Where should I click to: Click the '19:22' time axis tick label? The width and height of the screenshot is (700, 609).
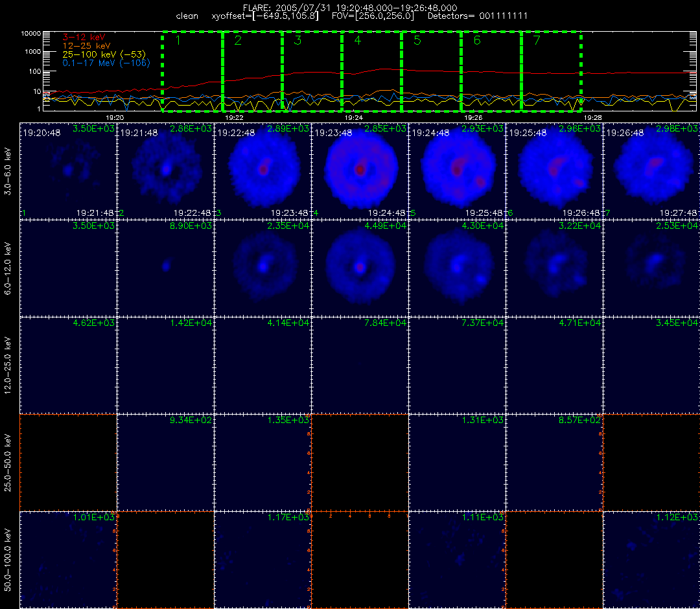pos(235,117)
